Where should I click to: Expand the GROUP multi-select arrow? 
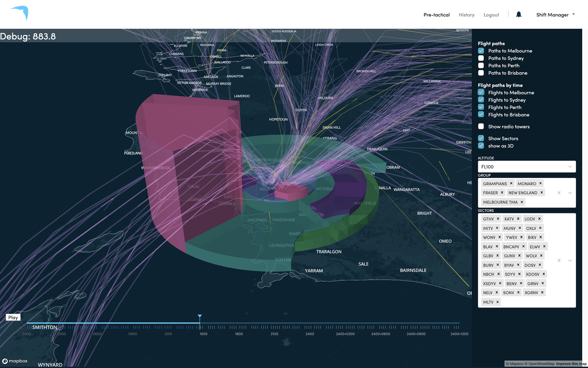pyautogui.click(x=570, y=193)
